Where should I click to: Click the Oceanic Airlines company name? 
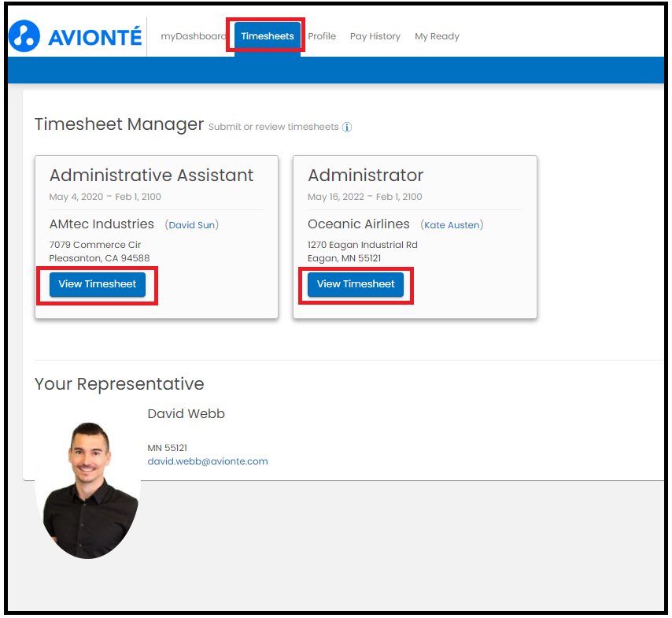359,224
